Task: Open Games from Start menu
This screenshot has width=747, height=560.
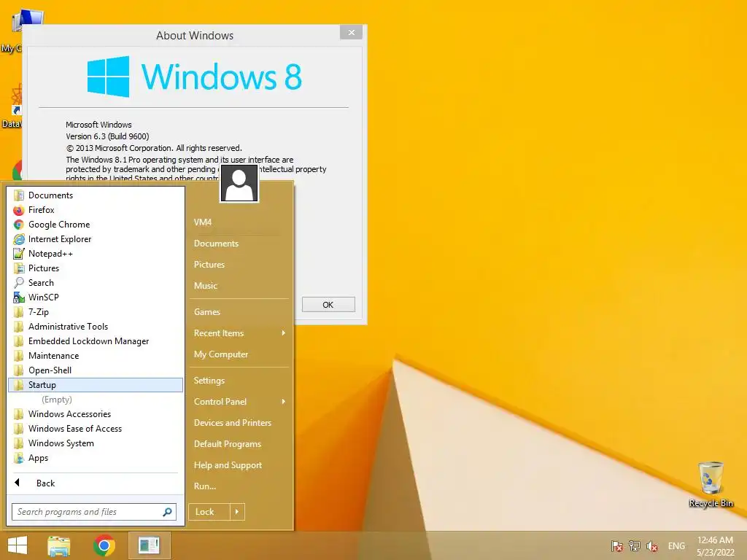Action: [x=239, y=312]
